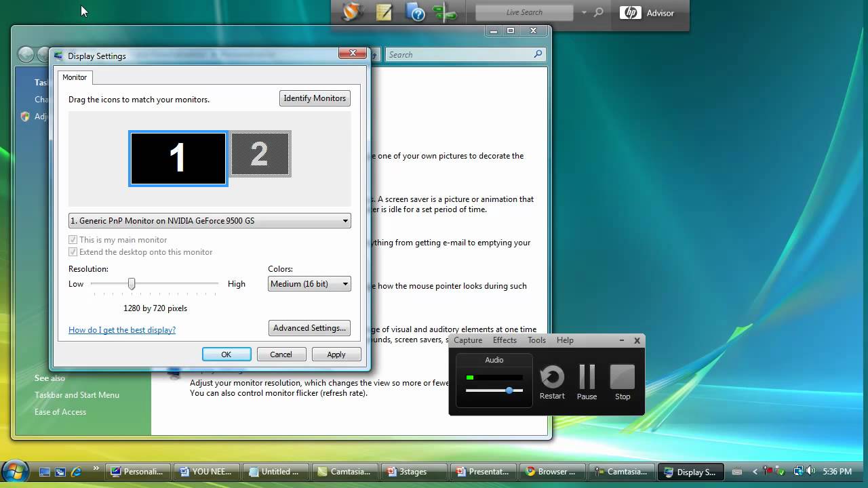Confirm with OK in Display Settings
Image resolution: width=868 pixels, height=488 pixels.
click(x=226, y=354)
